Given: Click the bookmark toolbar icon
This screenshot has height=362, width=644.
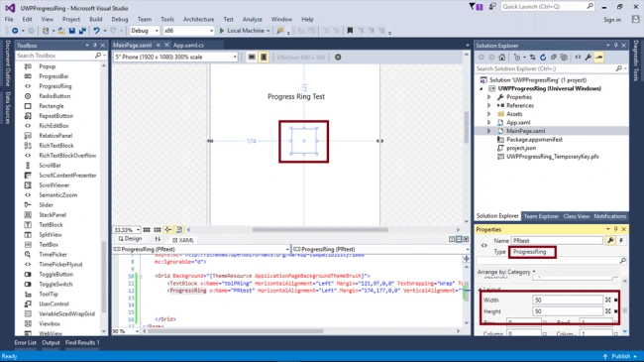Looking at the screenshot, I should click(x=350, y=31).
